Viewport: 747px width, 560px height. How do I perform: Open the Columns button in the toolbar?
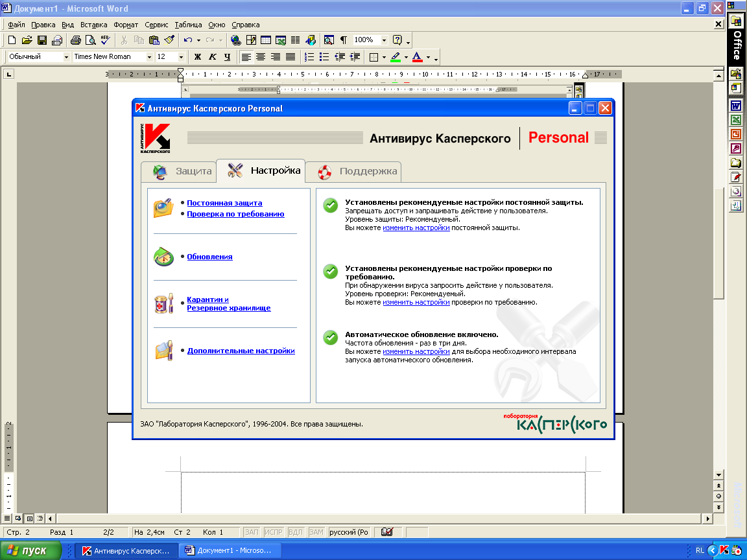296,40
